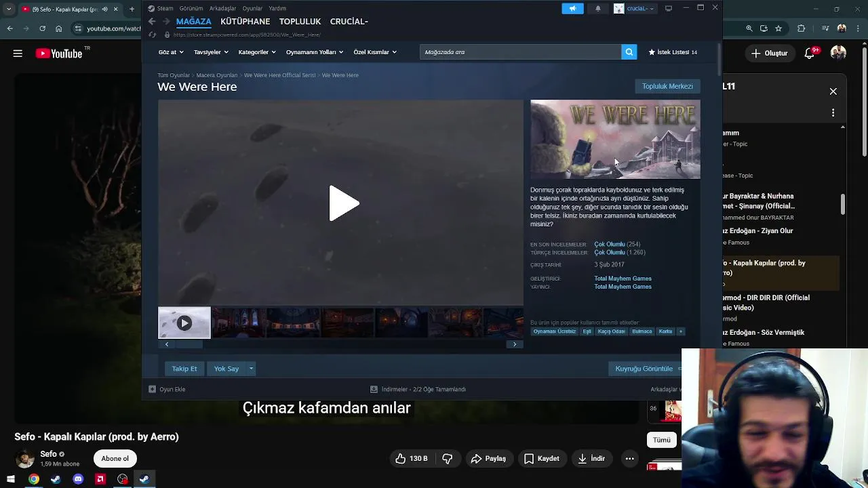This screenshot has height=488, width=868.
Task: Click the Yok Say button
Action: pos(226,369)
